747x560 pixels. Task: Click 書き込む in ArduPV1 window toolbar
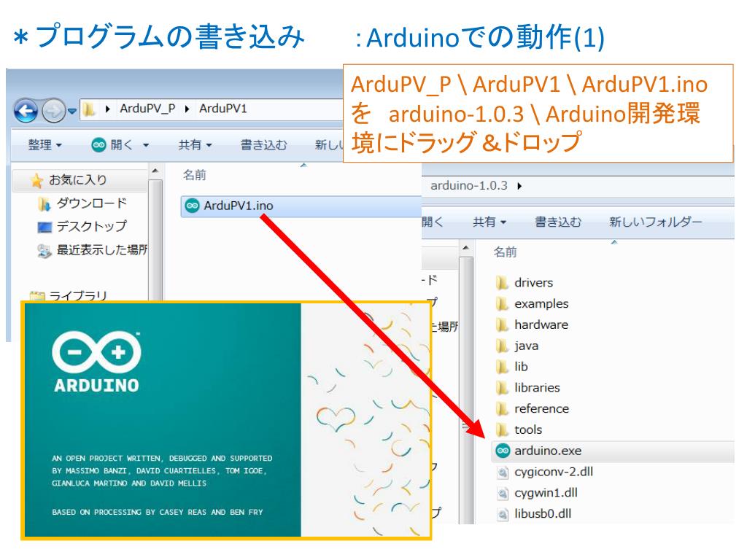[263, 145]
